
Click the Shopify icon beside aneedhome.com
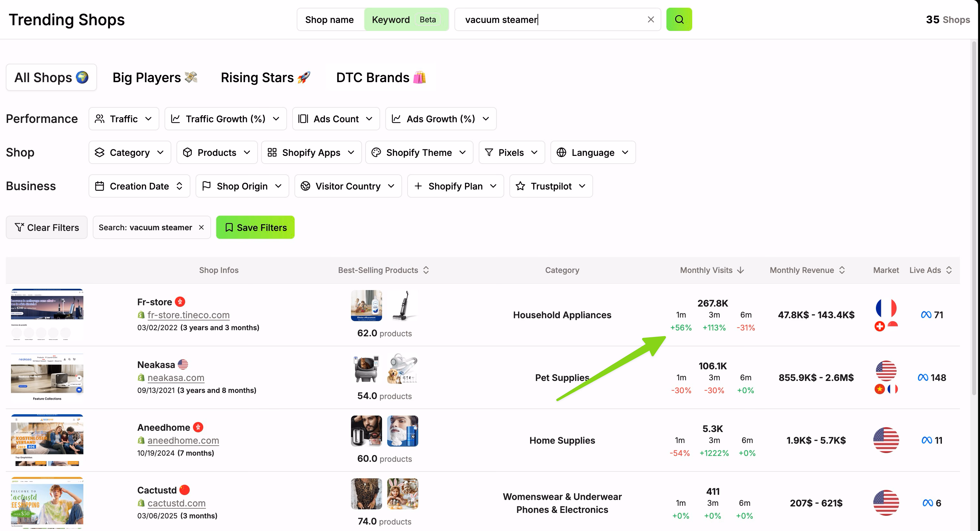[x=141, y=440]
